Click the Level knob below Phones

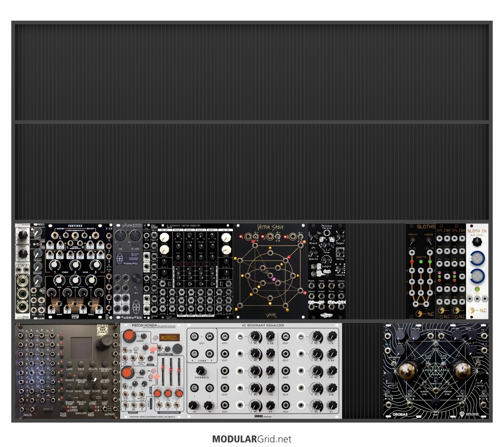23,253
